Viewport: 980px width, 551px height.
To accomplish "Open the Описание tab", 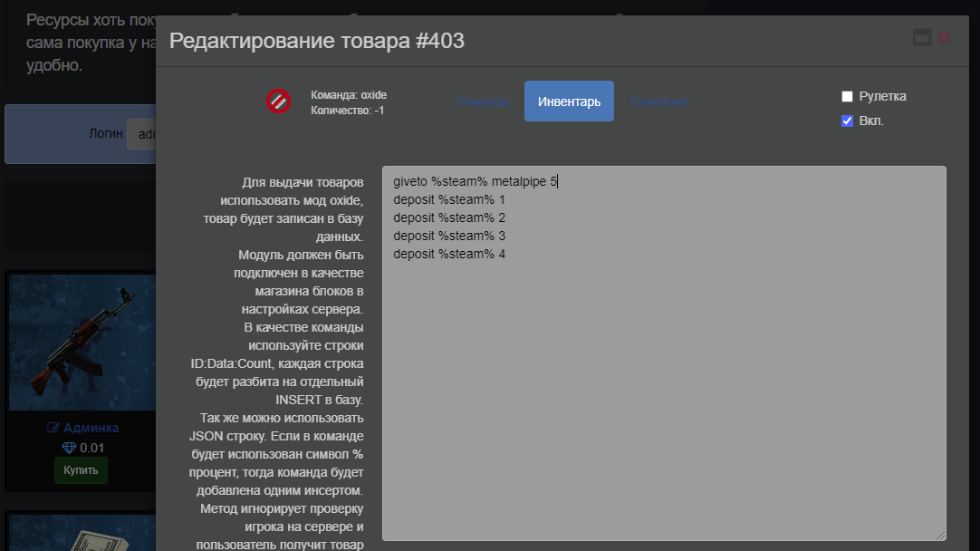I will (658, 101).
